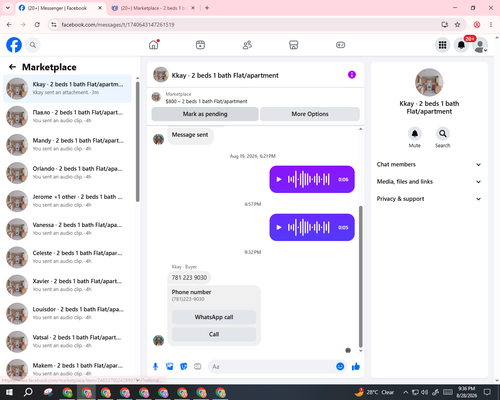Image resolution: width=500 pixels, height=400 pixels.
Task: Open the Marketplace storefront icon
Action: pyautogui.click(x=294, y=45)
